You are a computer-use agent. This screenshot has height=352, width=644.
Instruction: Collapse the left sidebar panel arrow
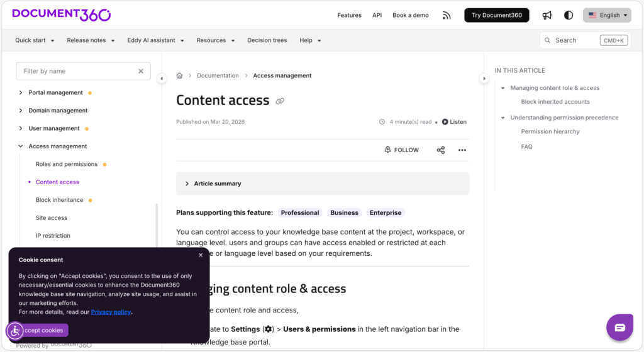(162, 79)
